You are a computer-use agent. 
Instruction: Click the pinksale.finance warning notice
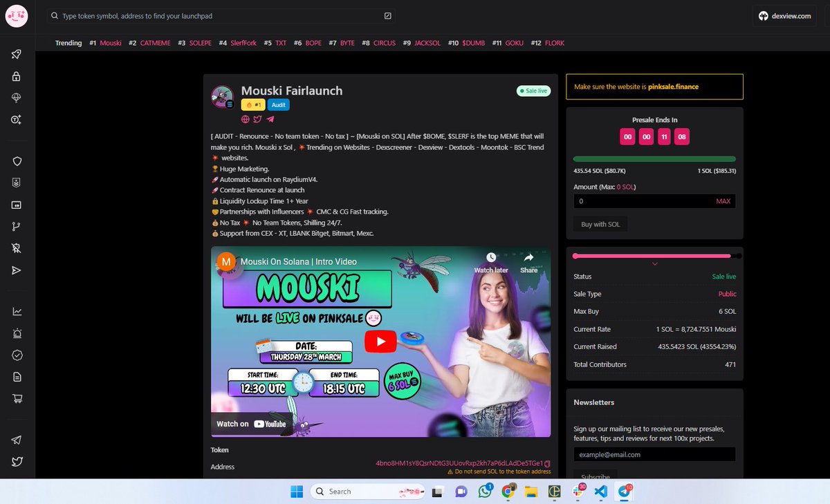(x=654, y=86)
